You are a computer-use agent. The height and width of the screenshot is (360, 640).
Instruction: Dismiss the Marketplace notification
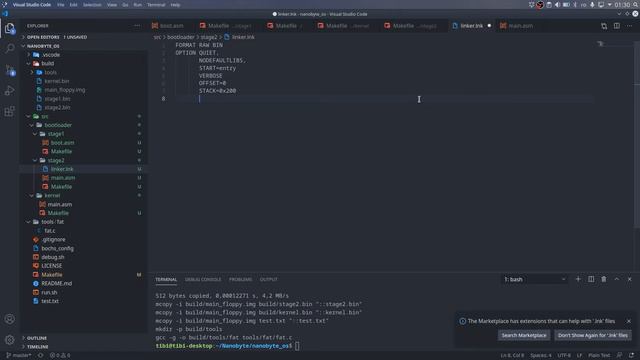629,321
